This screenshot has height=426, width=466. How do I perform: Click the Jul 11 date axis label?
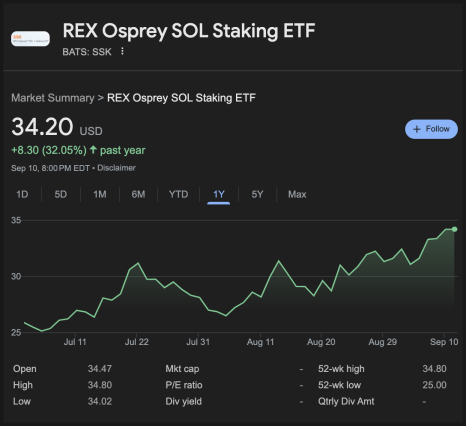pos(75,342)
